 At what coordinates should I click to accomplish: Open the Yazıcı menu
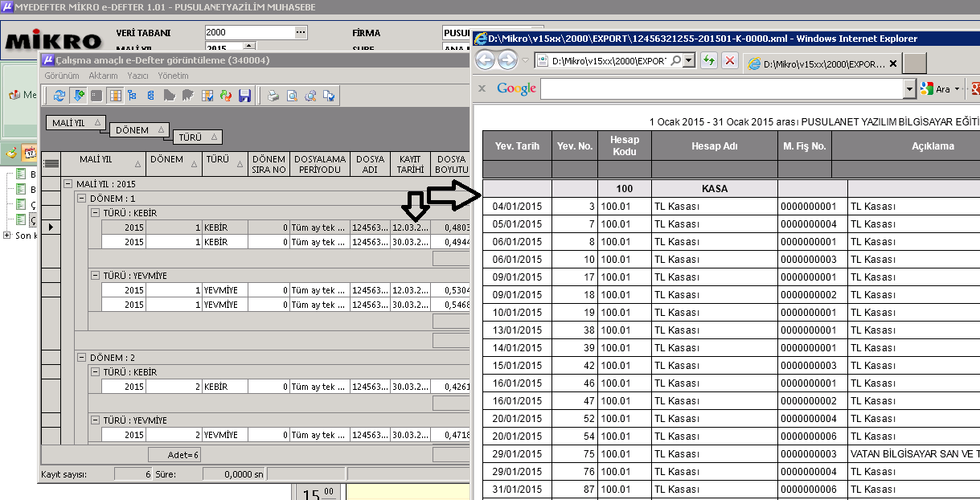point(137,75)
